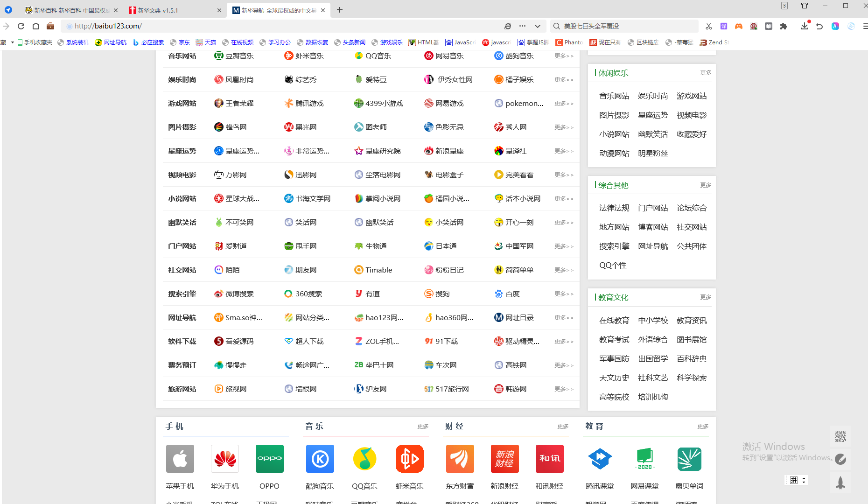Expand 更多 for 搜索引擎 row
This screenshot has width=868, height=504.
(564, 294)
